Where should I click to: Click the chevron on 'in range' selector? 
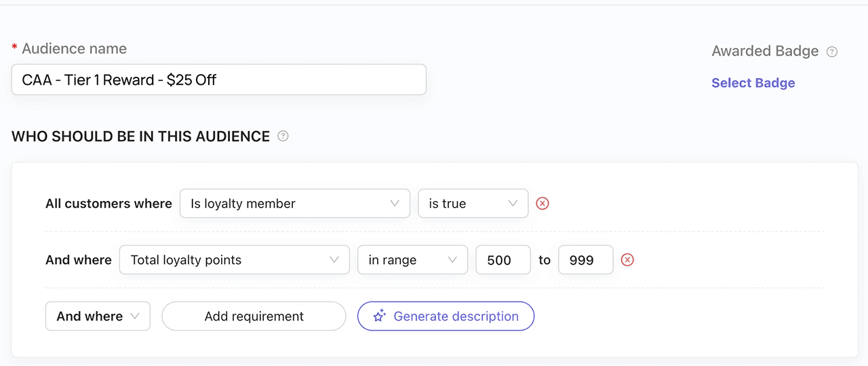[452, 259]
